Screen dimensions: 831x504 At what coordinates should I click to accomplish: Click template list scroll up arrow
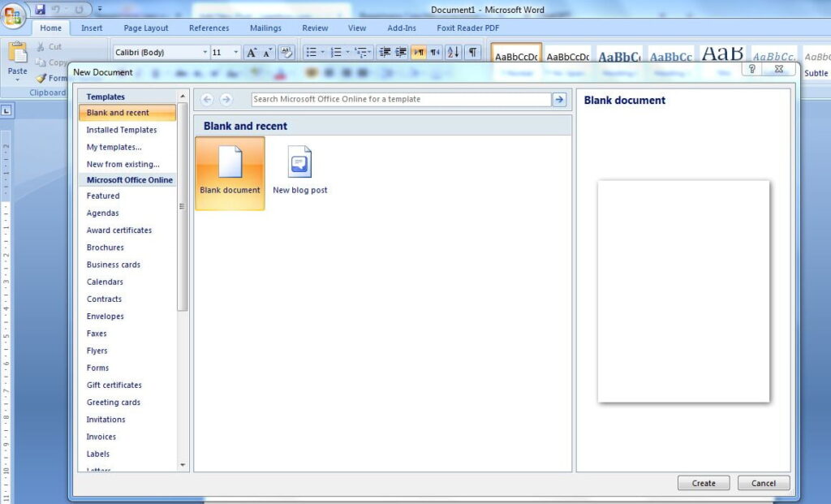(x=183, y=97)
